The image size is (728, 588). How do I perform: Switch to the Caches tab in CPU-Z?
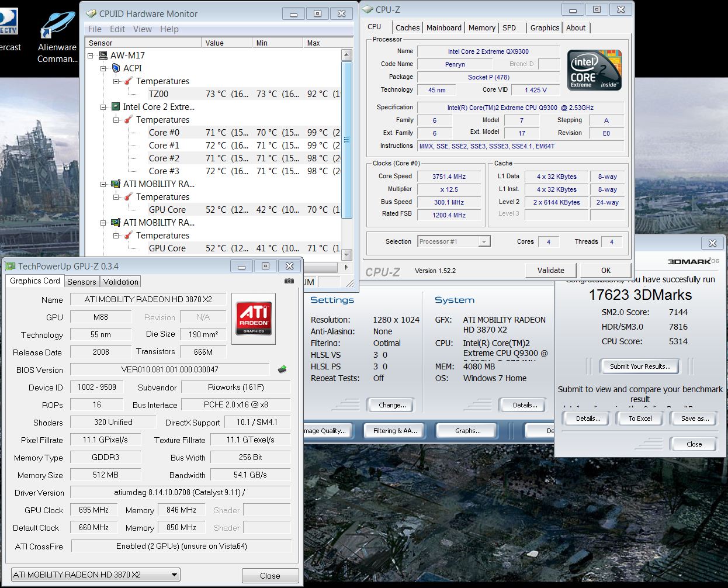(407, 27)
